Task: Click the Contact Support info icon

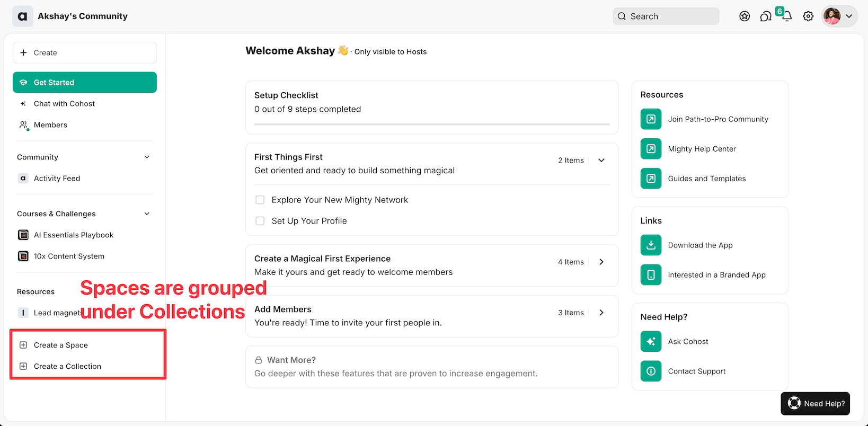Action: pos(651,371)
